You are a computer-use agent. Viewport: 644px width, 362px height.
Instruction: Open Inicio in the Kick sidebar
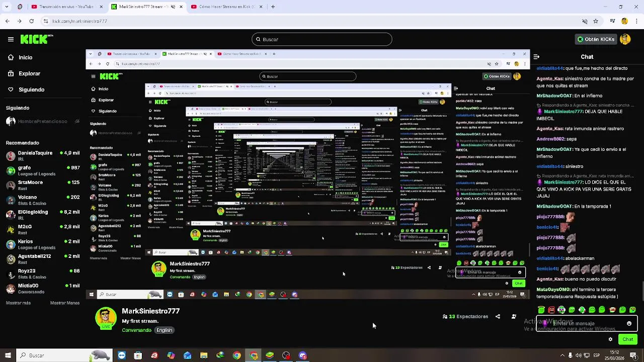[25, 57]
